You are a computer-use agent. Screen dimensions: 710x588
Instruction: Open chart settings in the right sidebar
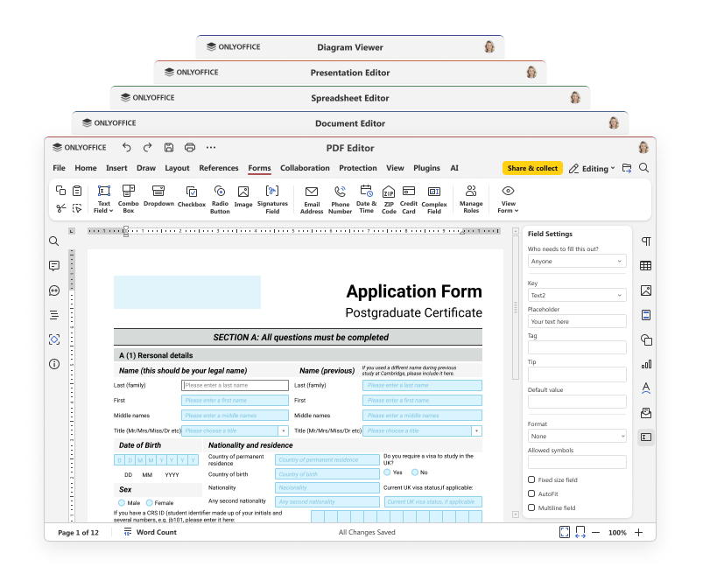[645, 363]
